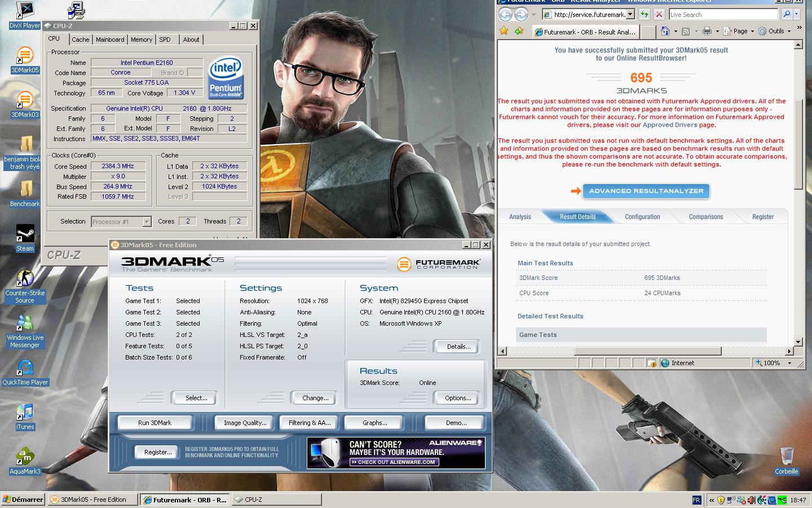Switch to the Mainboard tab in CPU-Z
Image resolution: width=812 pixels, height=508 pixels.
[110, 40]
